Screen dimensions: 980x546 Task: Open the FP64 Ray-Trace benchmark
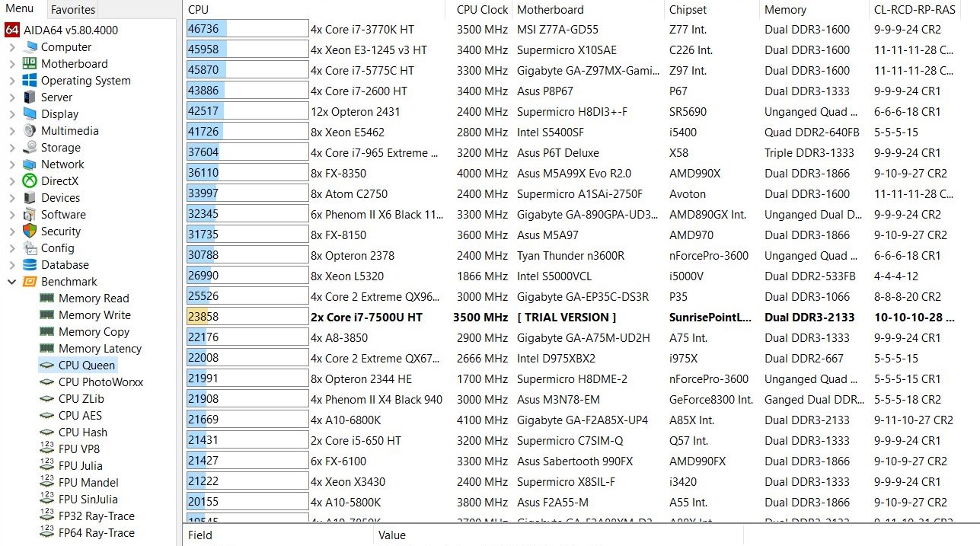tap(97, 533)
